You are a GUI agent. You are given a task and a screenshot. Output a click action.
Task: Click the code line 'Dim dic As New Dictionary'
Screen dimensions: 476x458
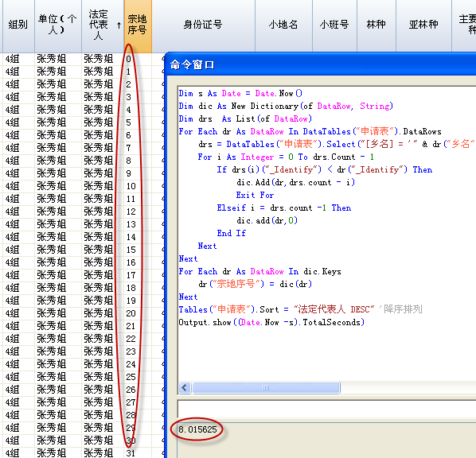point(286,107)
